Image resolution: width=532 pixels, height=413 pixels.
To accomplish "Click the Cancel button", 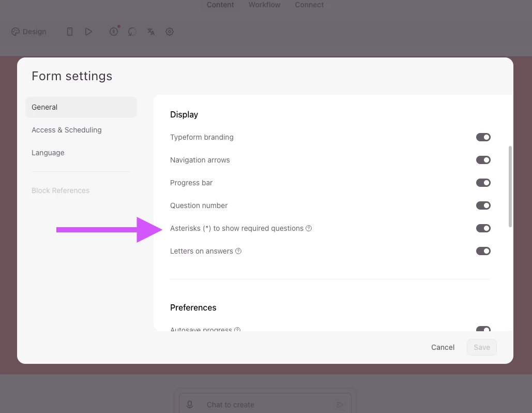I will (x=443, y=347).
